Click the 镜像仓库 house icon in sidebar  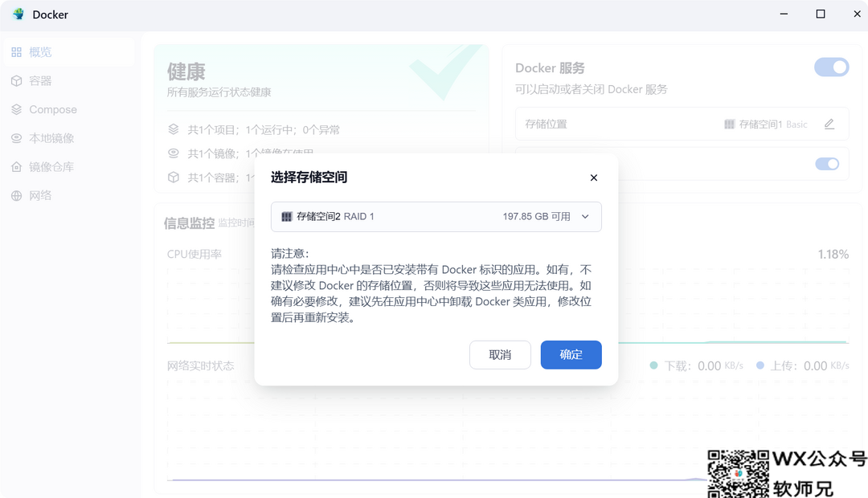(x=17, y=167)
